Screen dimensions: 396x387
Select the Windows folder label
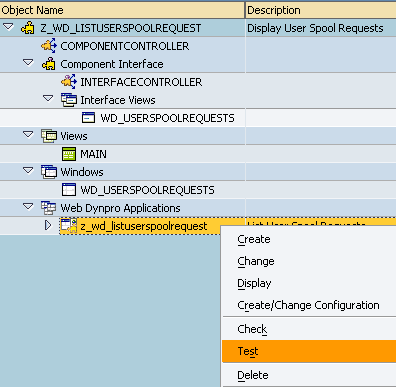coord(82,172)
